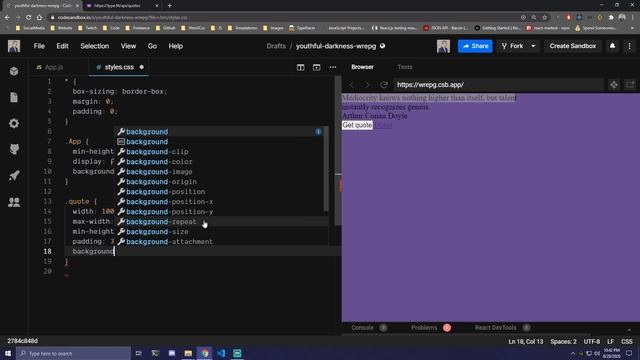
Task: Open Configuration Files gear icon
Action: [14, 123]
